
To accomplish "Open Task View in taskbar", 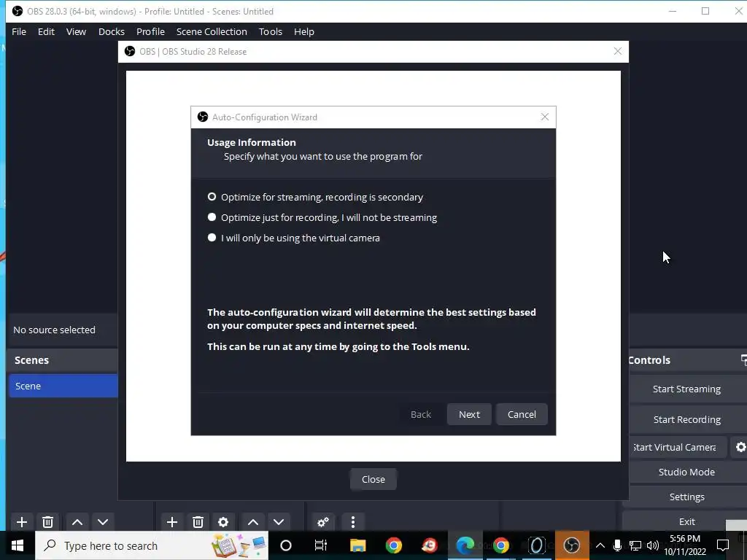I will coord(321,545).
